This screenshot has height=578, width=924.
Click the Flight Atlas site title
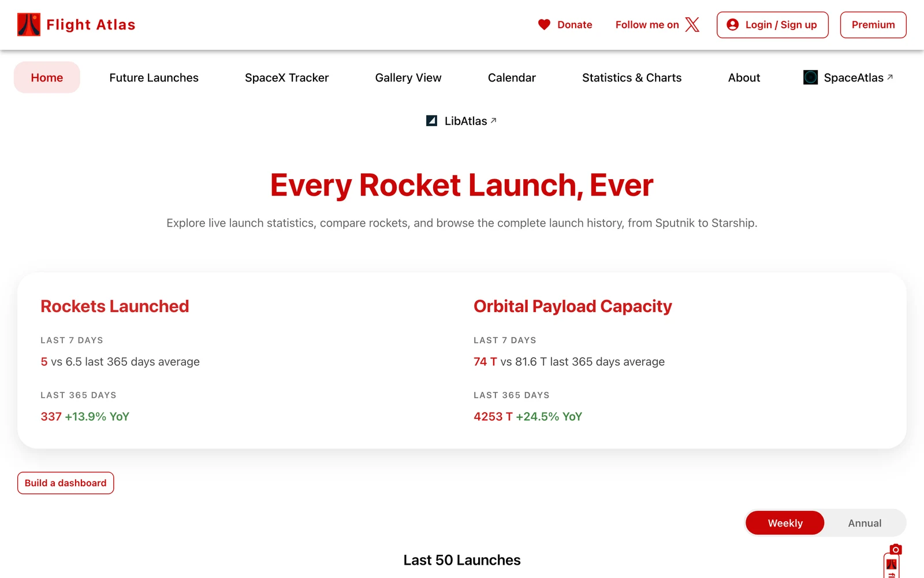pyautogui.click(x=91, y=25)
